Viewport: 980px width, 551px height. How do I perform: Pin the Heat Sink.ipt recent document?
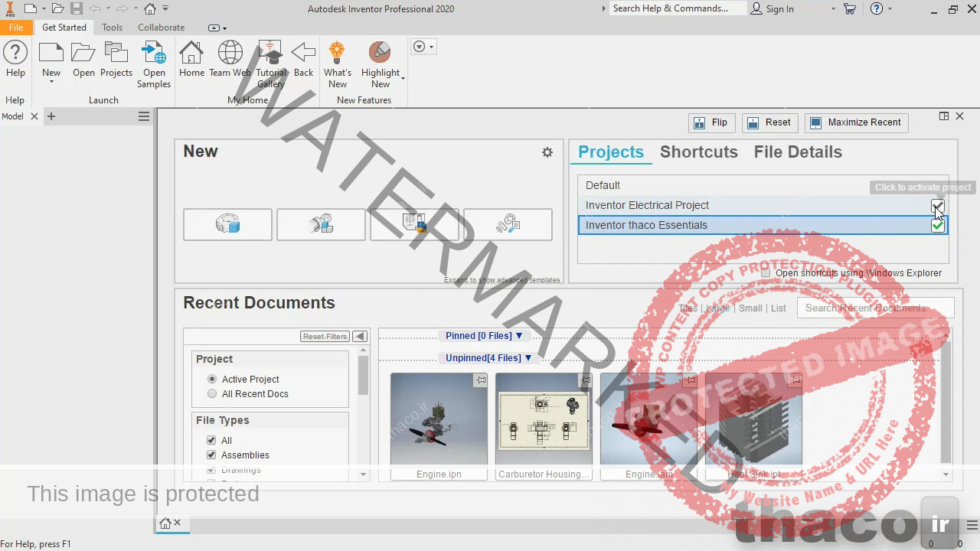click(x=795, y=380)
